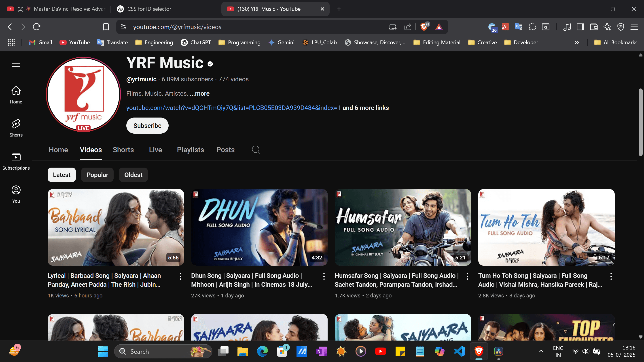Open the YouTube hamburger guide menu
644x362 pixels.
(16, 64)
